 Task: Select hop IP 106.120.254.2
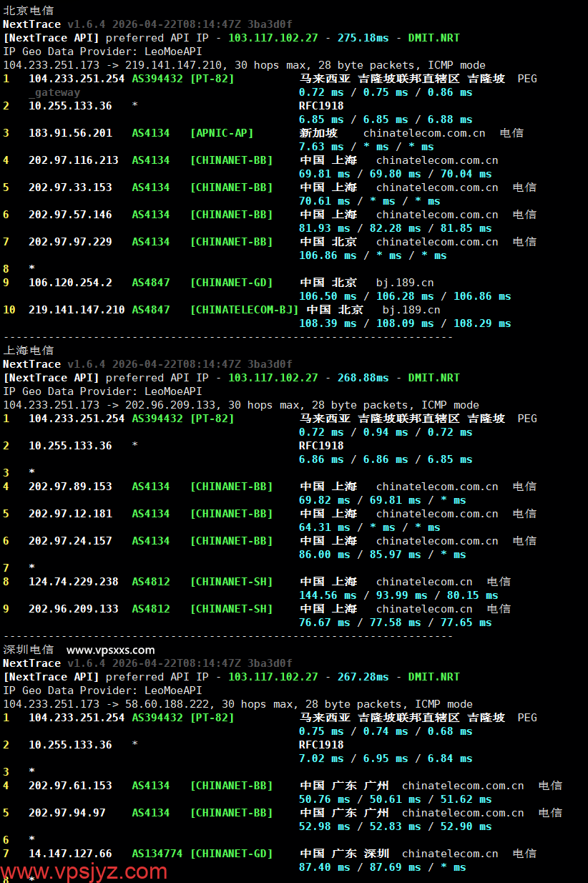[70, 283]
